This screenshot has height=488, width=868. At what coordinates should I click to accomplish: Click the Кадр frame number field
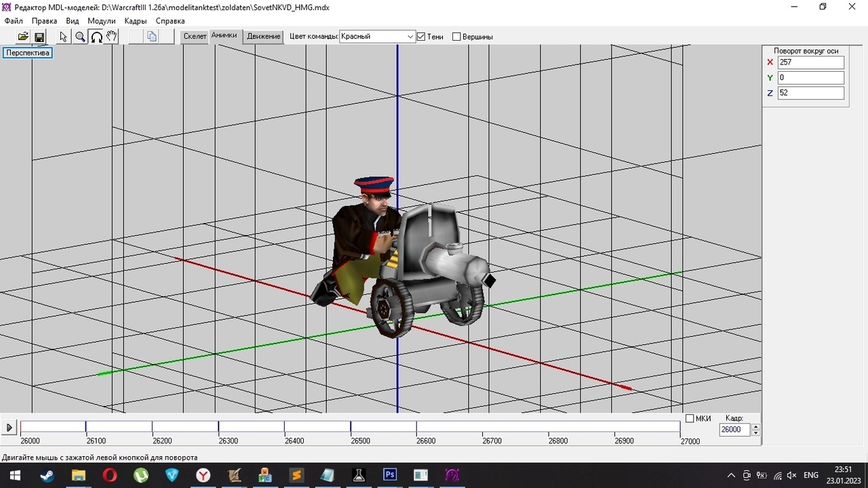[735, 430]
